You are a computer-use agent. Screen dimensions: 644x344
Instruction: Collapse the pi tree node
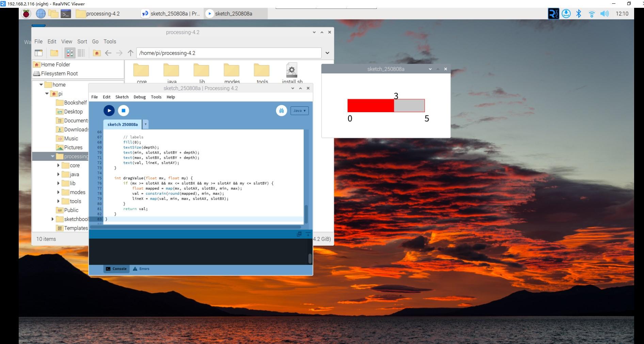[47, 93]
